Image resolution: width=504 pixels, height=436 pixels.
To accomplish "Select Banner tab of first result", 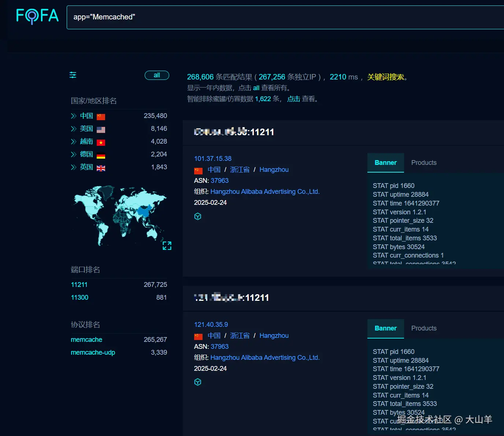I will [386, 163].
